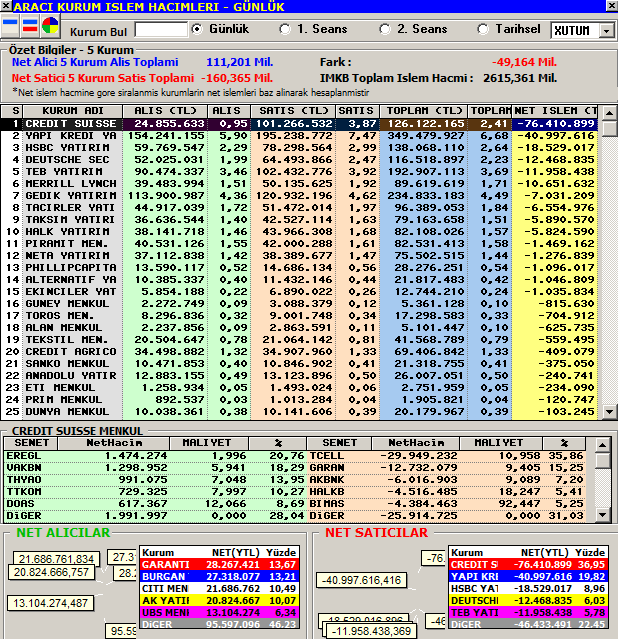
Task: Click the two-bar split layout icon
Action: coord(31,26)
